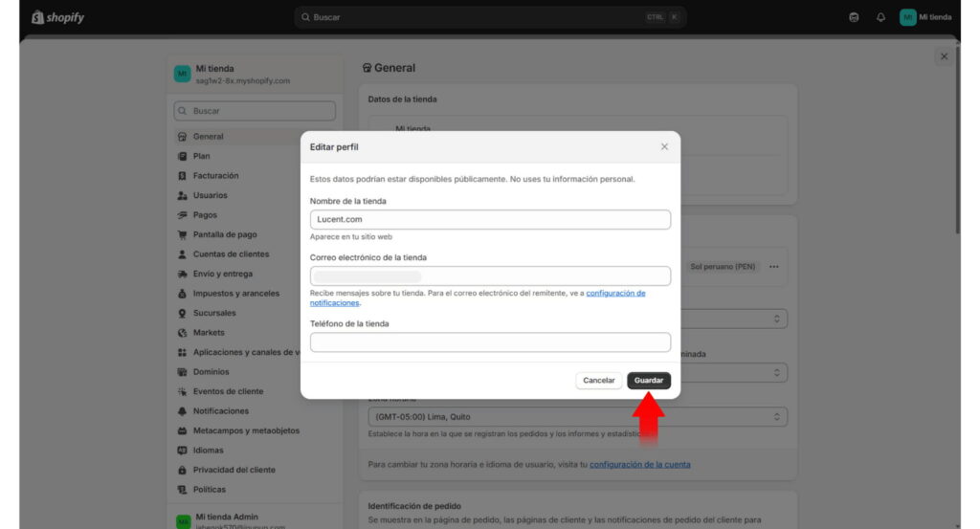The height and width of the screenshot is (529, 980).
Task: Click the Mi tienda account avatar
Action: tap(907, 17)
